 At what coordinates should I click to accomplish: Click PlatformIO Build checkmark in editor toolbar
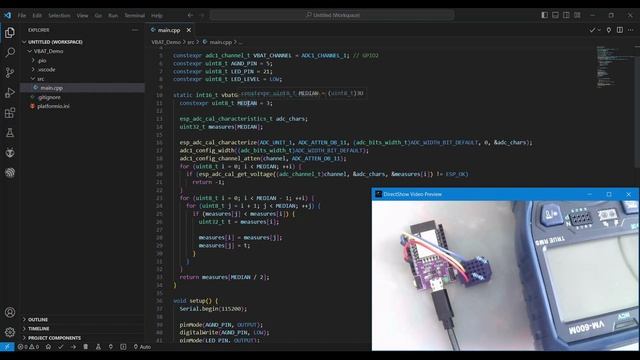[591, 30]
